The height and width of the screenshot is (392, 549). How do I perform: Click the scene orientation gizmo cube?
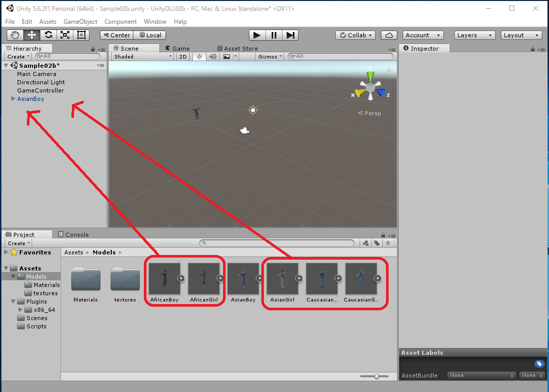coord(370,89)
